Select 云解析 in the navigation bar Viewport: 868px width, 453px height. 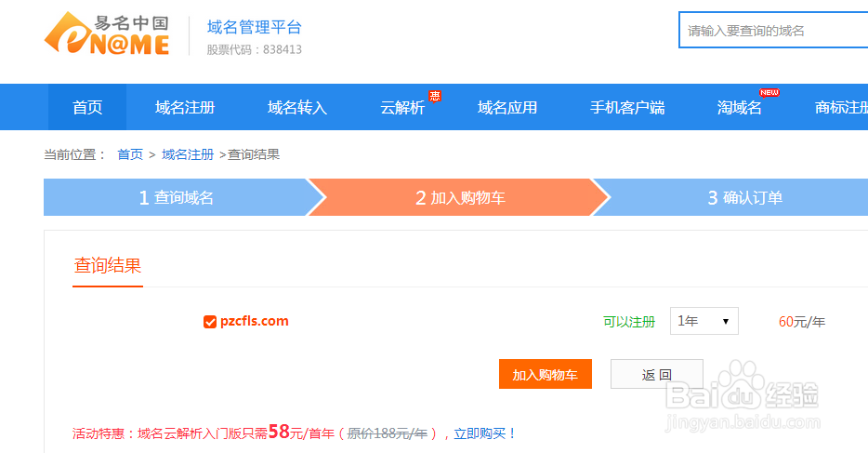(402, 107)
